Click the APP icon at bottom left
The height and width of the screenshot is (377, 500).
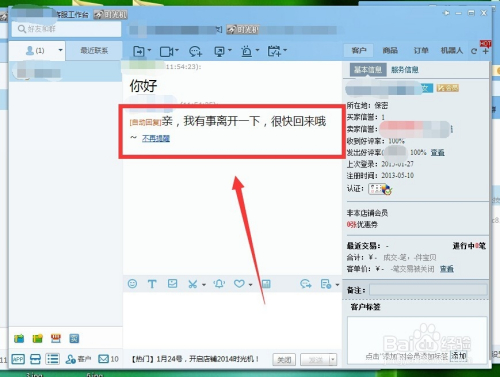[x=18, y=359]
